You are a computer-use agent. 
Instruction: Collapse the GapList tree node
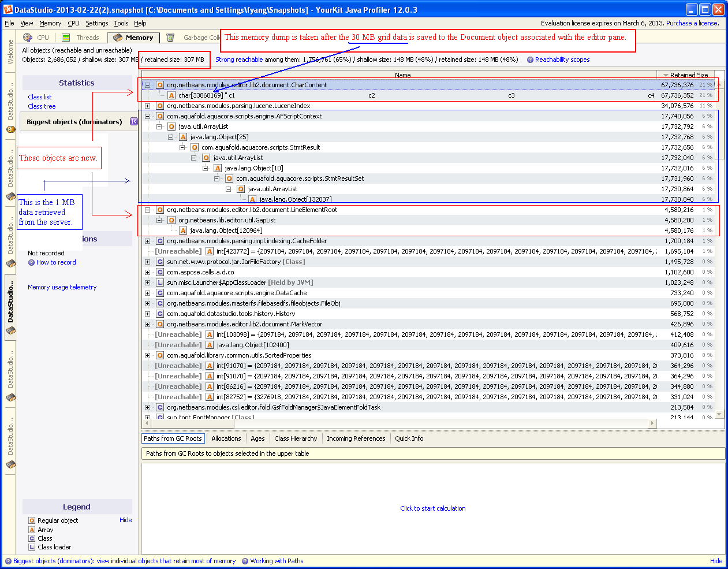coord(159,220)
